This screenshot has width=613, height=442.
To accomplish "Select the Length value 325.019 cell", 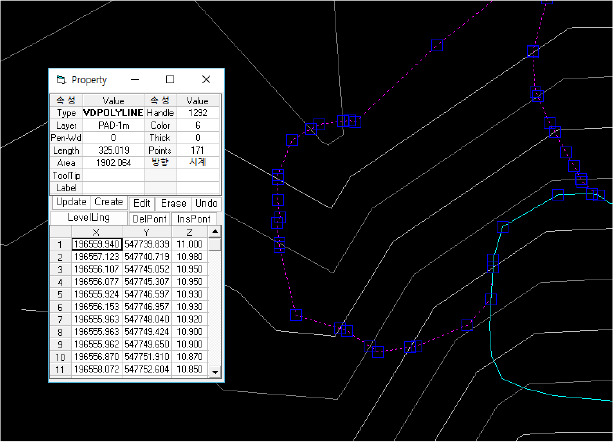I will click(113, 150).
